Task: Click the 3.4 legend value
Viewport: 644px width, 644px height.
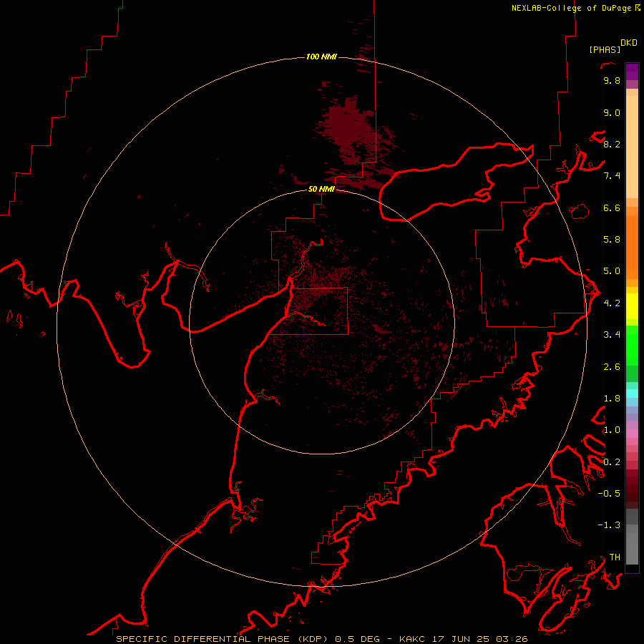Action: coord(612,335)
